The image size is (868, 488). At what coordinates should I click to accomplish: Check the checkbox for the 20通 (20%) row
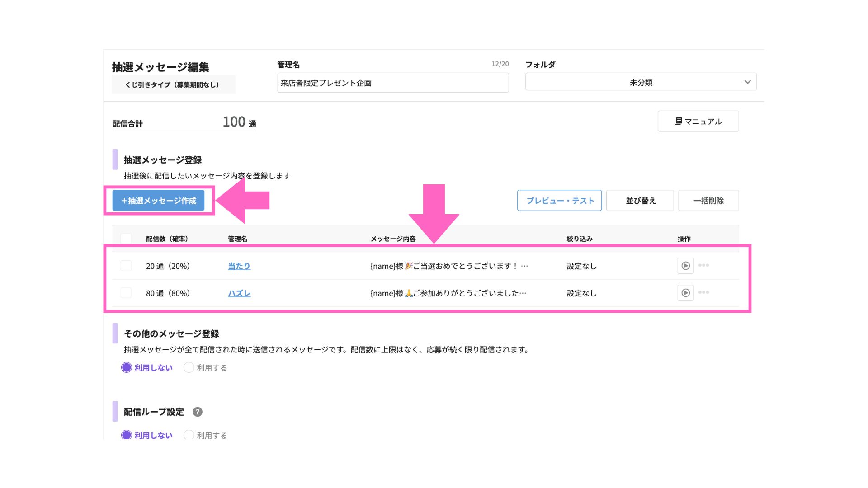click(126, 266)
